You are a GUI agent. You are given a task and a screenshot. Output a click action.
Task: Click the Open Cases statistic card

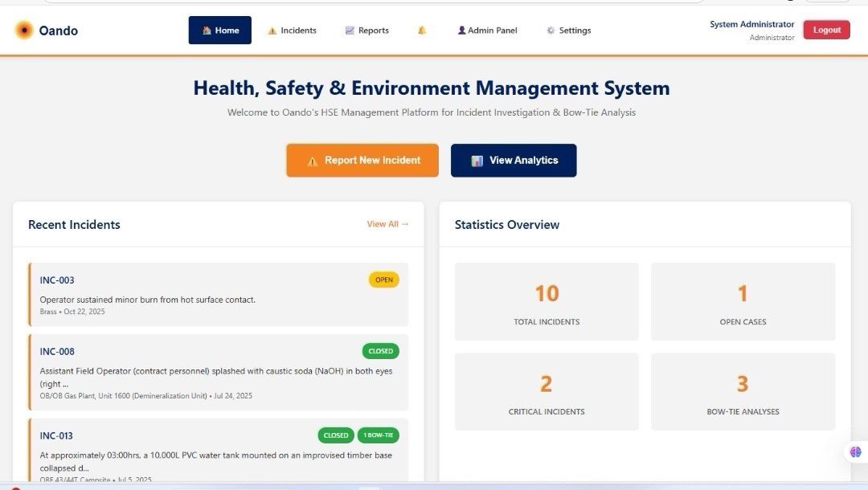(743, 301)
